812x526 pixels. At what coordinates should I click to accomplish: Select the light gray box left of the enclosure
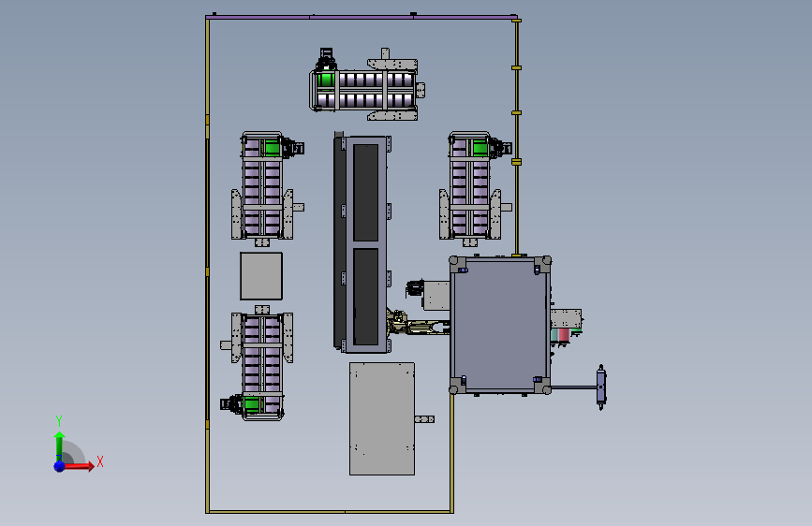(x=436, y=296)
